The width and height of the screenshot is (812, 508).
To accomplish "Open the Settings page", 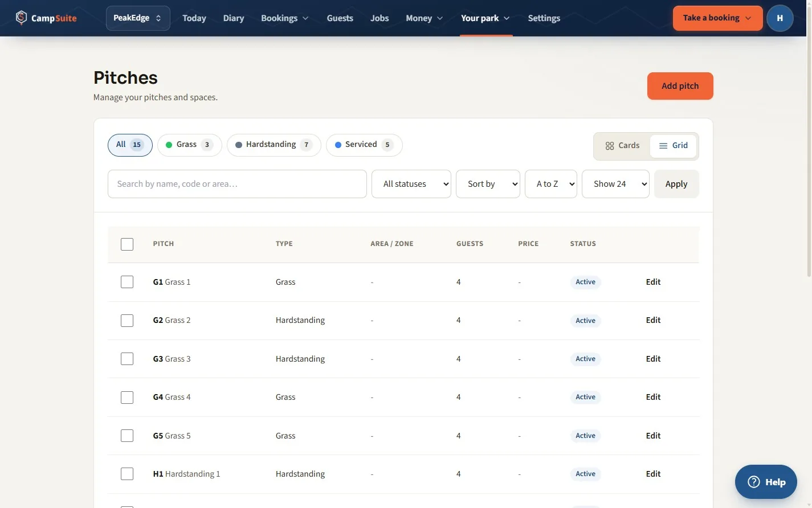I will click(x=544, y=18).
